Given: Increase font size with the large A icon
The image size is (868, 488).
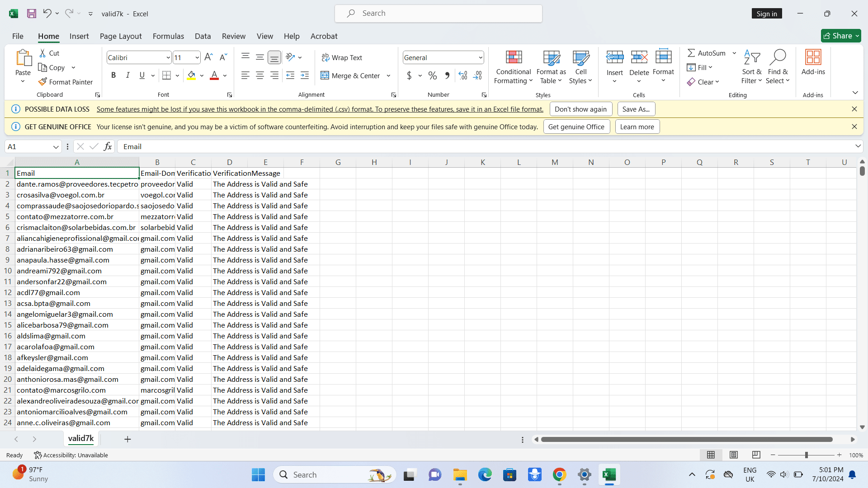Looking at the screenshot, I should pos(208,57).
